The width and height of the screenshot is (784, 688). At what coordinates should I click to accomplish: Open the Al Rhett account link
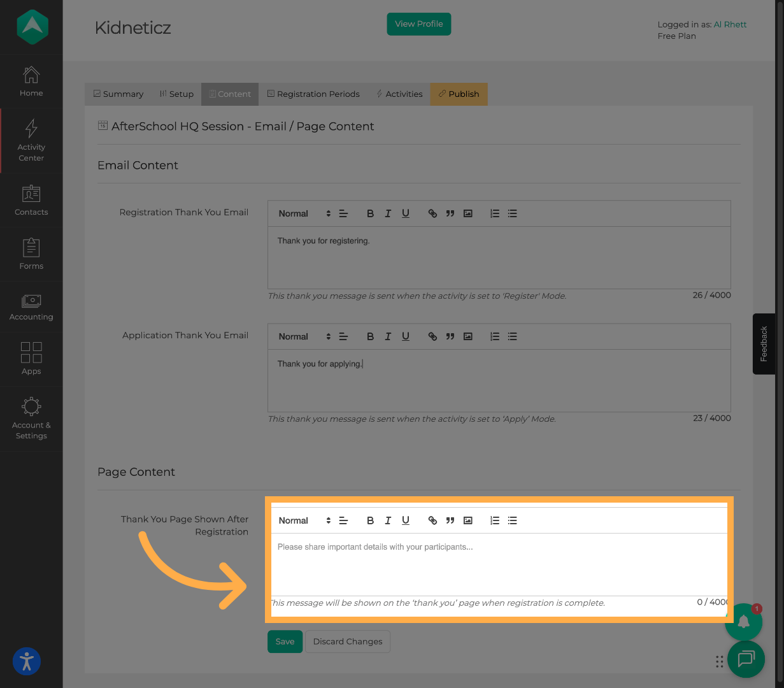point(730,25)
